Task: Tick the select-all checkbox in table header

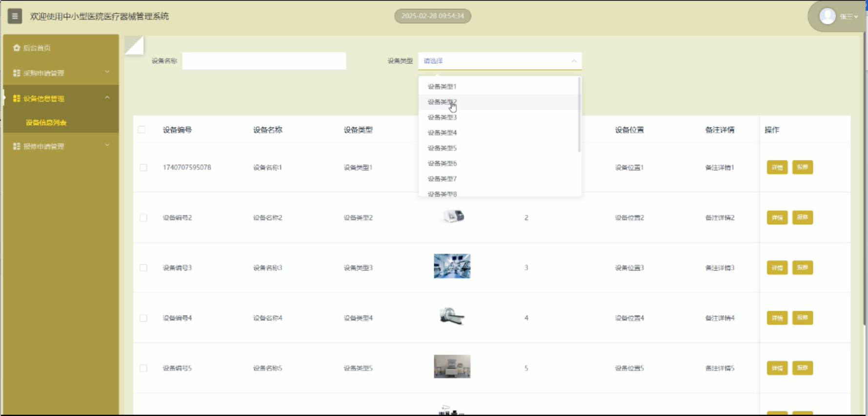Action: (141, 130)
